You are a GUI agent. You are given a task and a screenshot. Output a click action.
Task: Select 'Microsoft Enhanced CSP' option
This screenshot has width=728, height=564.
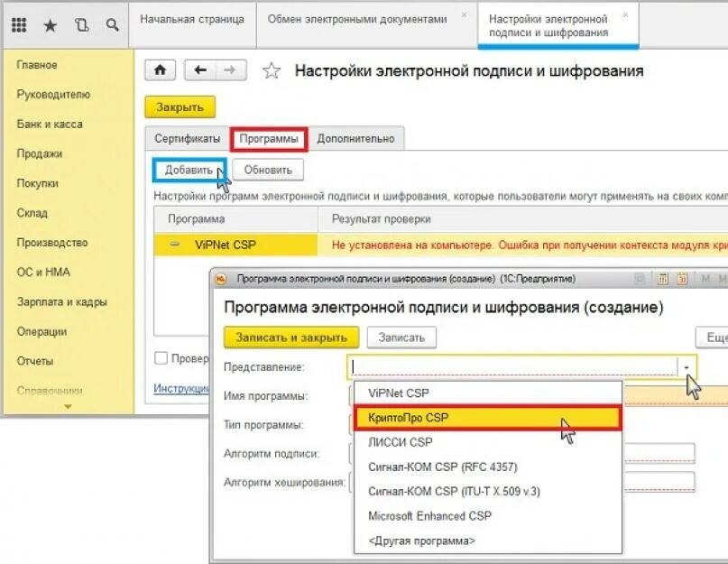pyautogui.click(x=487, y=515)
